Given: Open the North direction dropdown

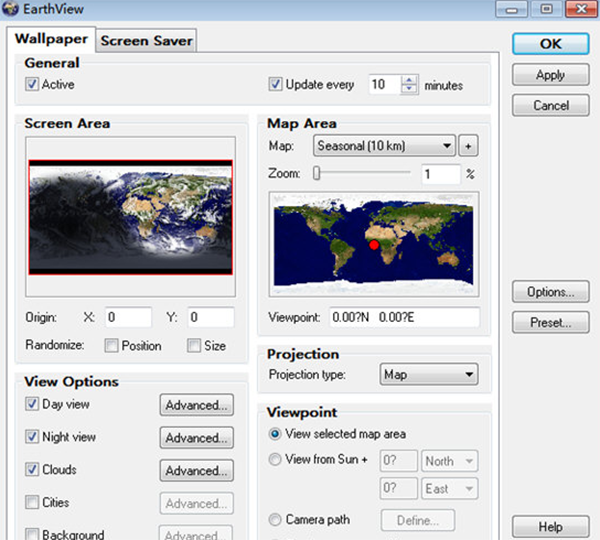Looking at the screenshot, I should pos(448,461).
